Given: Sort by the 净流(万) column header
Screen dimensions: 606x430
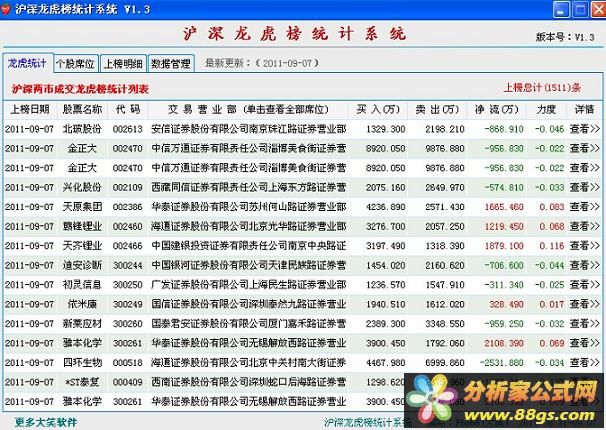Looking at the screenshot, I should pos(497,110).
